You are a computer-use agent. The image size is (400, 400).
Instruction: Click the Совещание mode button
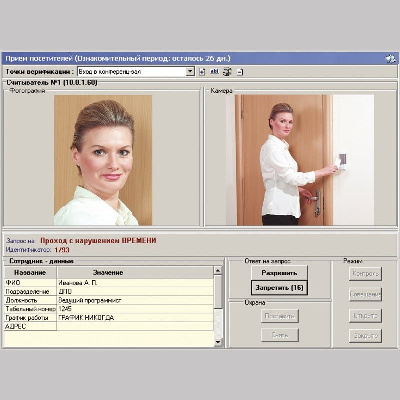point(365,294)
